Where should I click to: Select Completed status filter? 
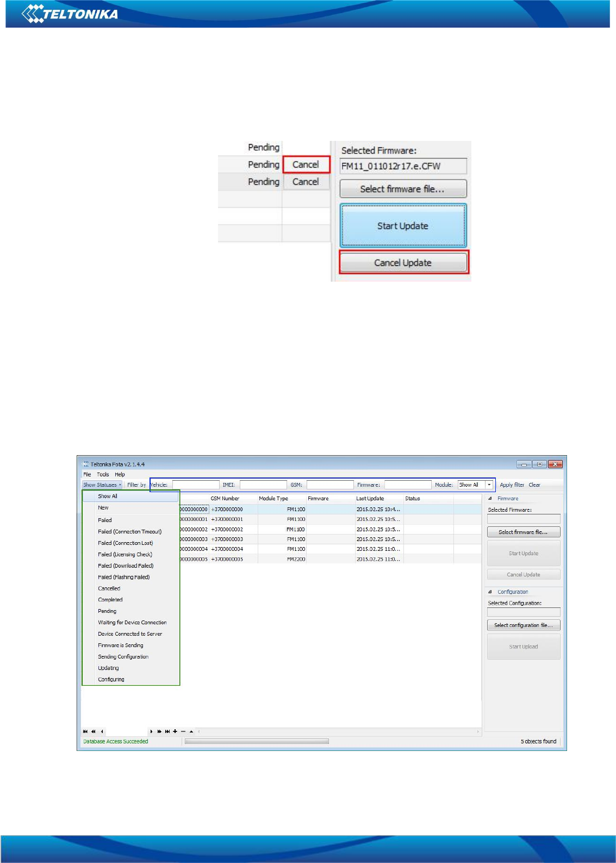coord(130,599)
